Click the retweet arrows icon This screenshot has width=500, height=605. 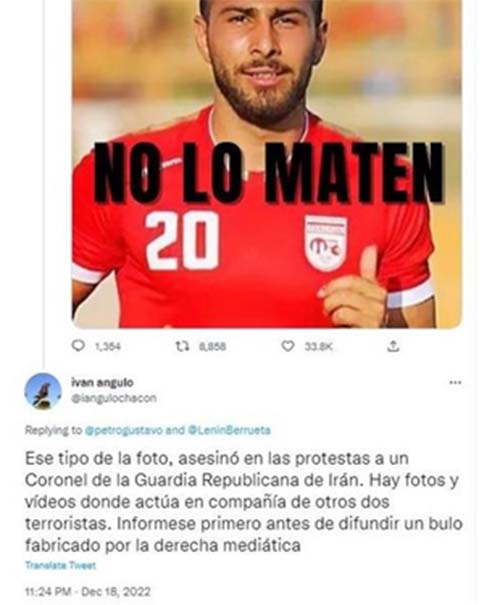pos(182,346)
